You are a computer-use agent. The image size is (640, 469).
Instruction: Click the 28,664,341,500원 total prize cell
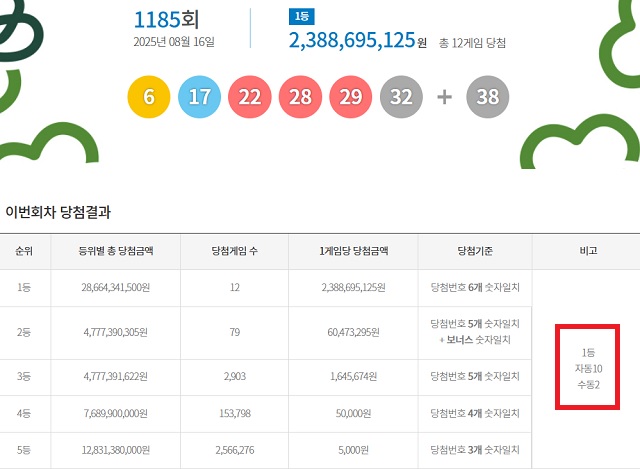[x=115, y=286]
